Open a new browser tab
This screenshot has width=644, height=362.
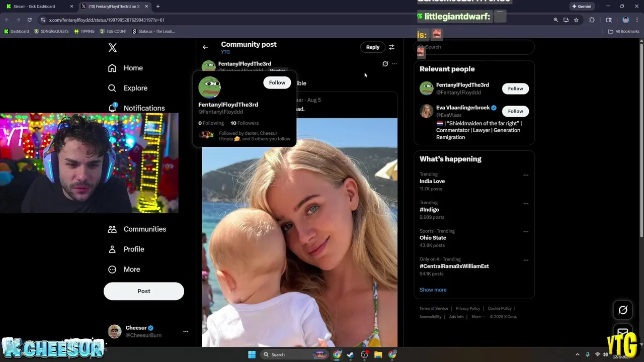[x=158, y=7]
